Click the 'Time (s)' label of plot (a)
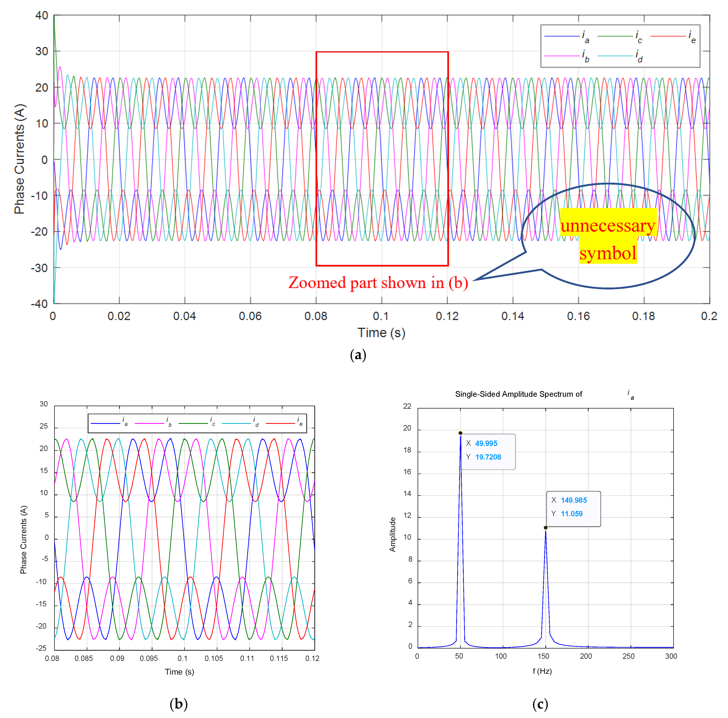 tap(381, 333)
